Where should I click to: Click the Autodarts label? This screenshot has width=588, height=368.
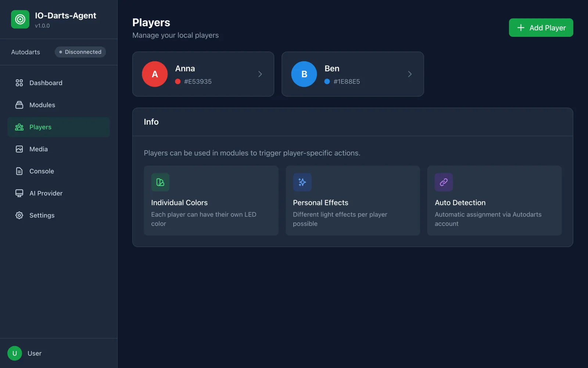pyautogui.click(x=25, y=52)
